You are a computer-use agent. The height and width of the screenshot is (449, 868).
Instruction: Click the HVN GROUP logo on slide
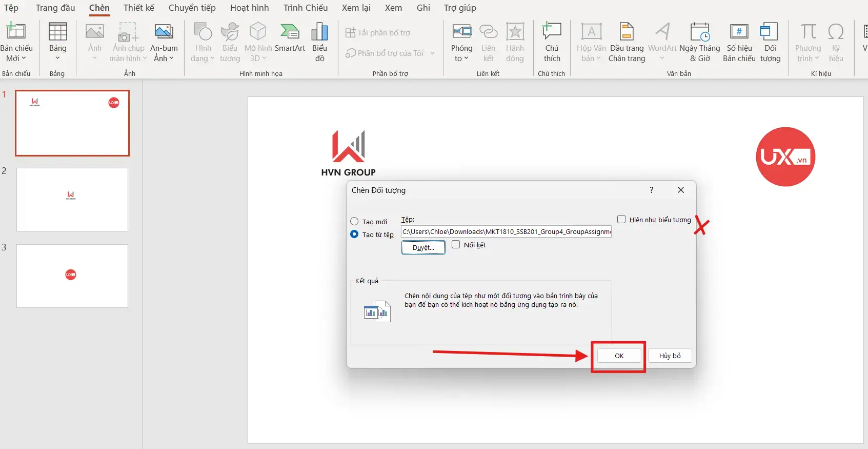(x=349, y=153)
